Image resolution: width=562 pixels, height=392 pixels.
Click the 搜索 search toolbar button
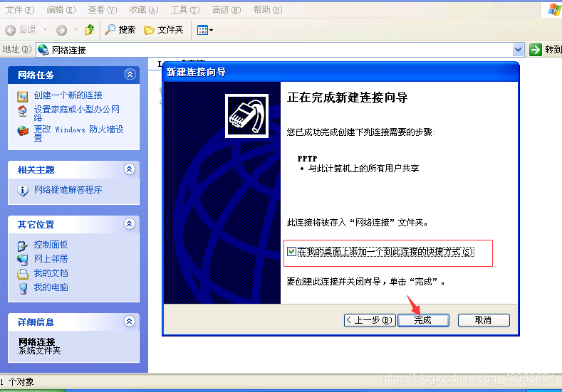click(x=120, y=30)
